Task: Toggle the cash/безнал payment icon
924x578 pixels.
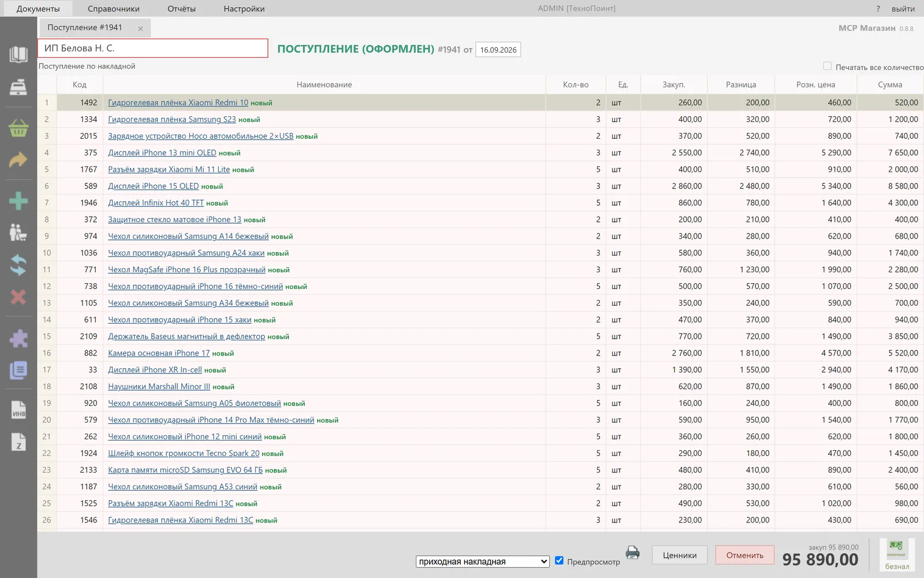Action: [x=897, y=555]
